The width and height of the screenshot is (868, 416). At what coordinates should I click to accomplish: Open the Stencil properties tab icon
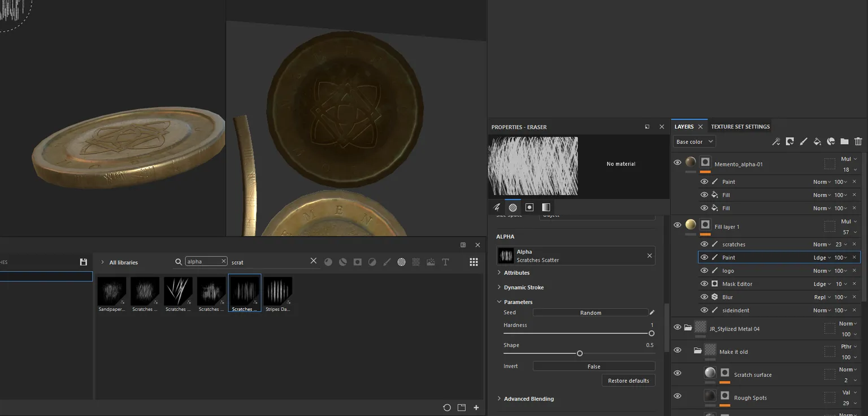[530, 207]
